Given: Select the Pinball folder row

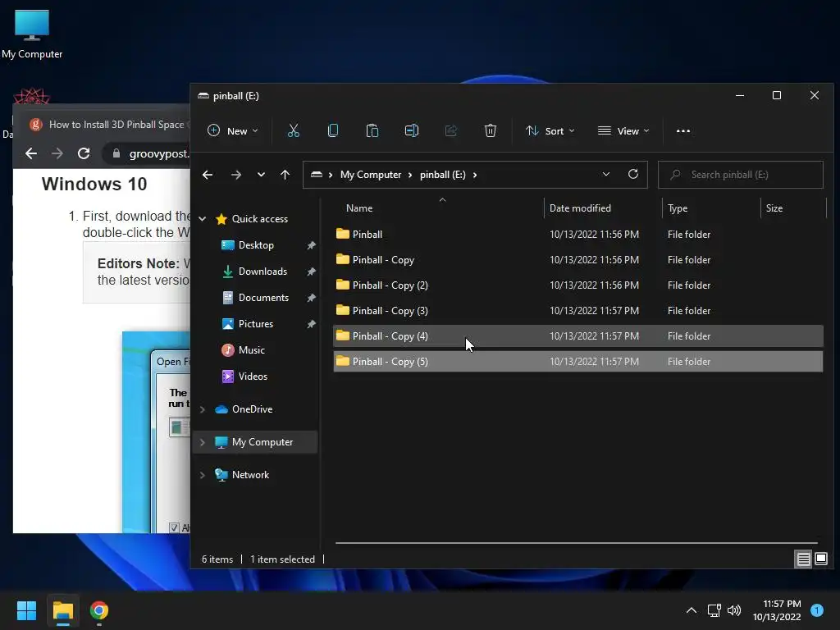Looking at the screenshot, I should 578,234.
